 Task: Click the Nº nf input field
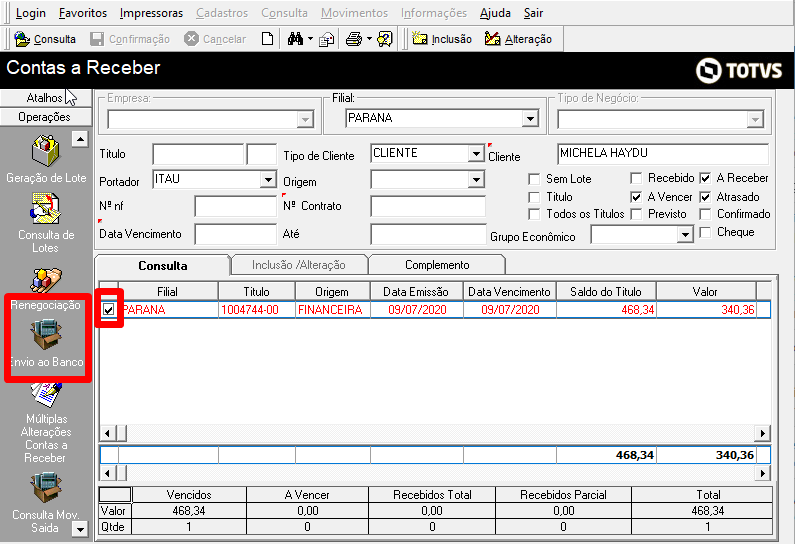point(236,206)
